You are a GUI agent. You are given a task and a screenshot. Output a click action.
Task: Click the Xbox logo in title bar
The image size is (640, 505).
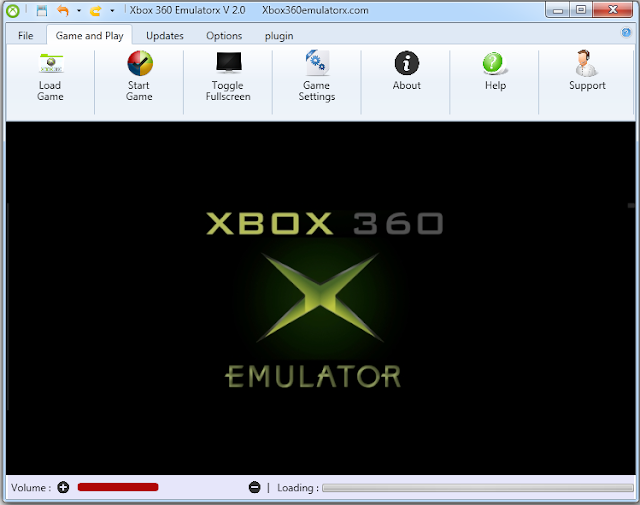coord(13,11)
